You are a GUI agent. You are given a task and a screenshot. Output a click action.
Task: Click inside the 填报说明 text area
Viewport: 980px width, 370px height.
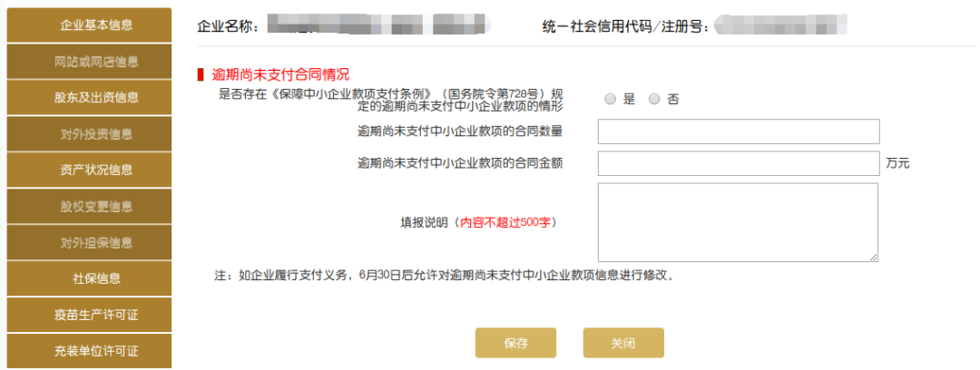click(x=738, y=222)
